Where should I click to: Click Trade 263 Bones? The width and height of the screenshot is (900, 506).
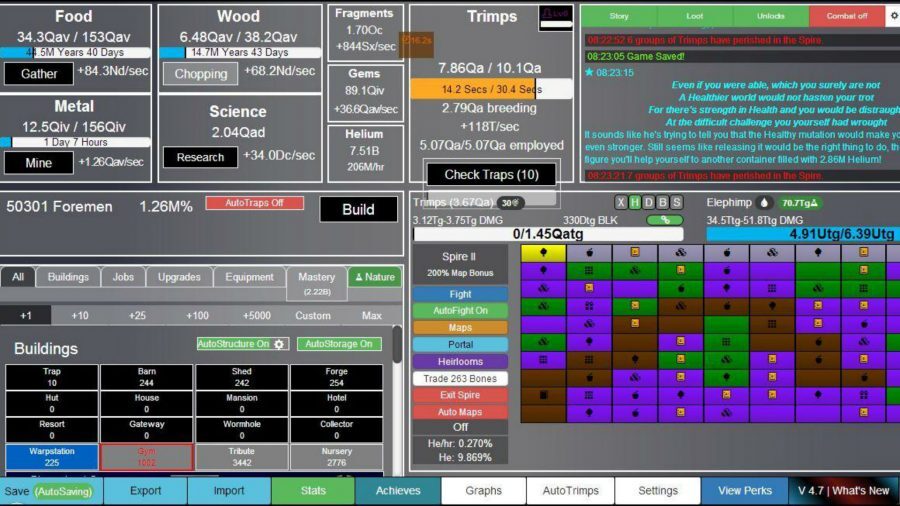coord(460,379)
